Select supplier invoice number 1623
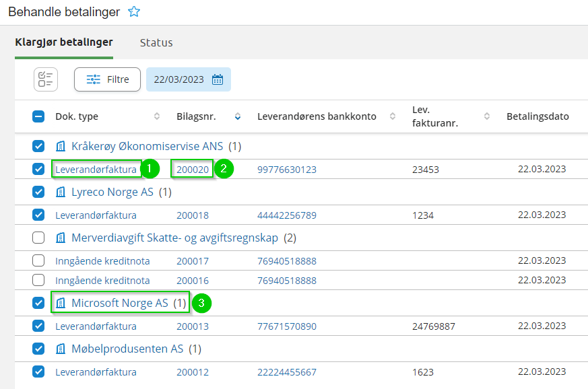Screen dimensions: 588x389 pos(423,372)
